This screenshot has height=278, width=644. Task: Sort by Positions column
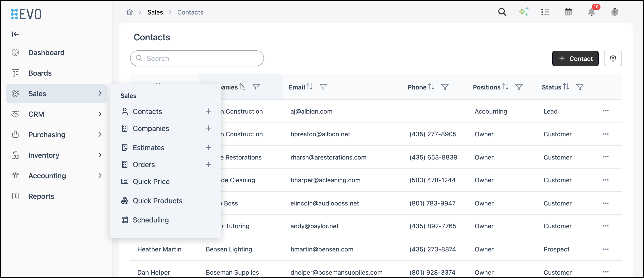(505, 87)
